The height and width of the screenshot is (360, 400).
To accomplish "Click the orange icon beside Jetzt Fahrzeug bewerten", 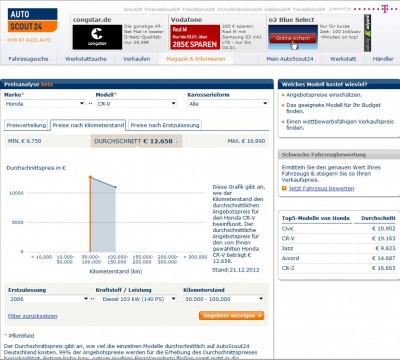I will [x=284, y=189].
